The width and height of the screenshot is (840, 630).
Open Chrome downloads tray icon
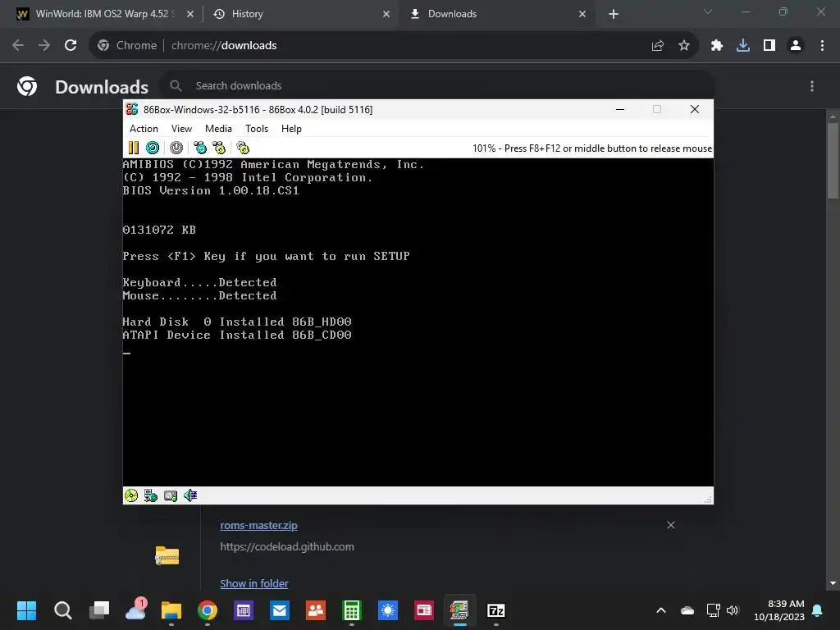point(743,46)
